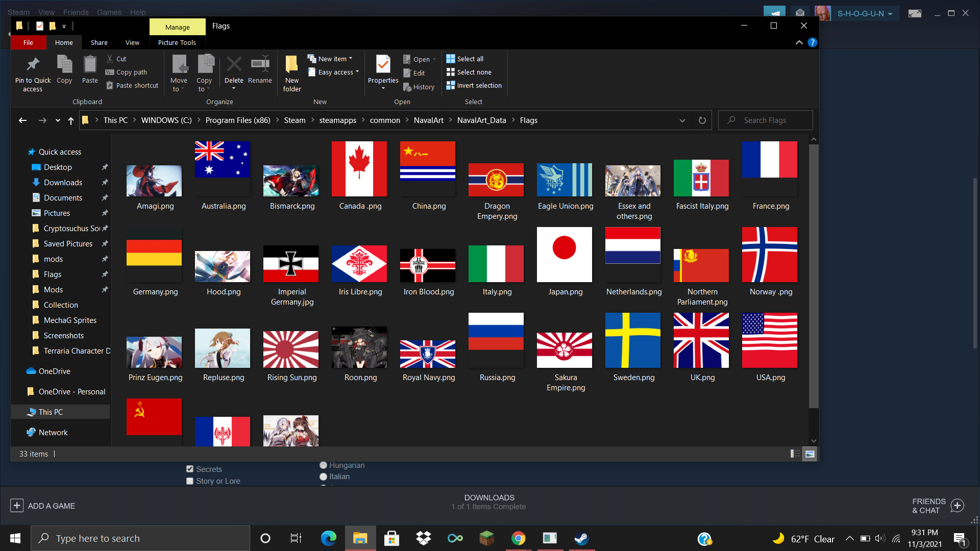
Task: Switch to details view layout icon
Action: tap(795, 454)
